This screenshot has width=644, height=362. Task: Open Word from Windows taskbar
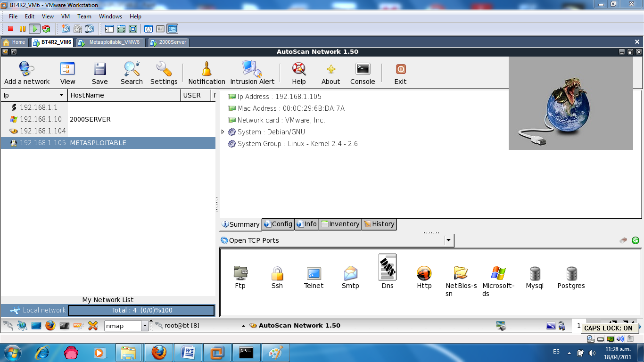tap(188, 353)
